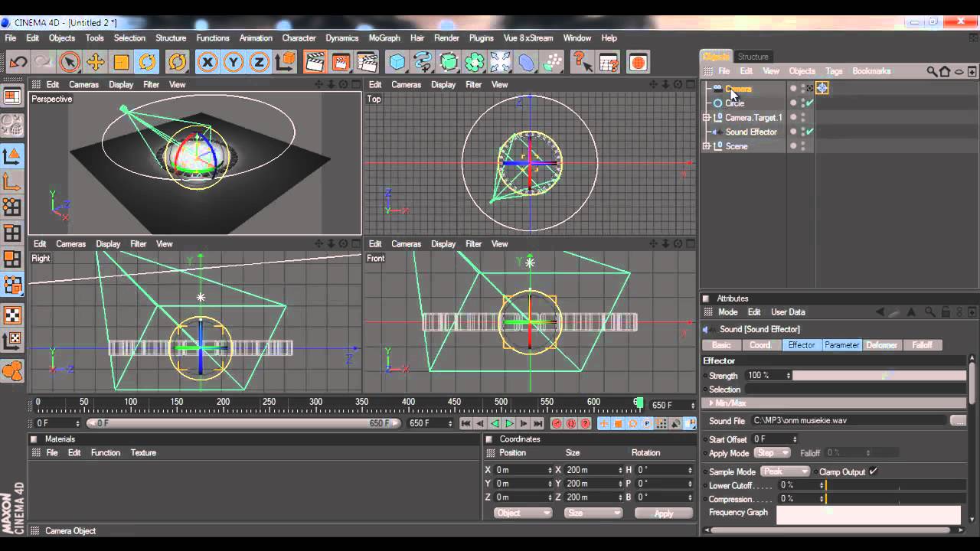This screenshot has height=551, width=980.
Task: Click the X Position input field
Action: tap(523, 470)
